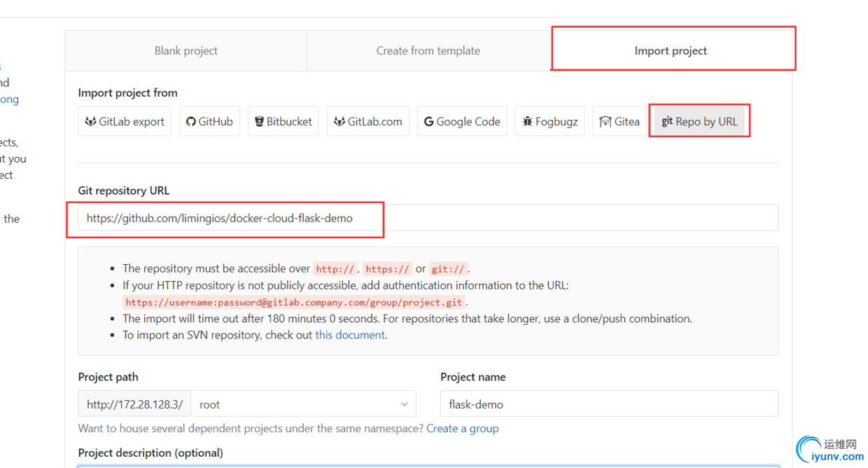Choose Bitbucket as import source
868x468 pixels.
(x=283, y=121)
